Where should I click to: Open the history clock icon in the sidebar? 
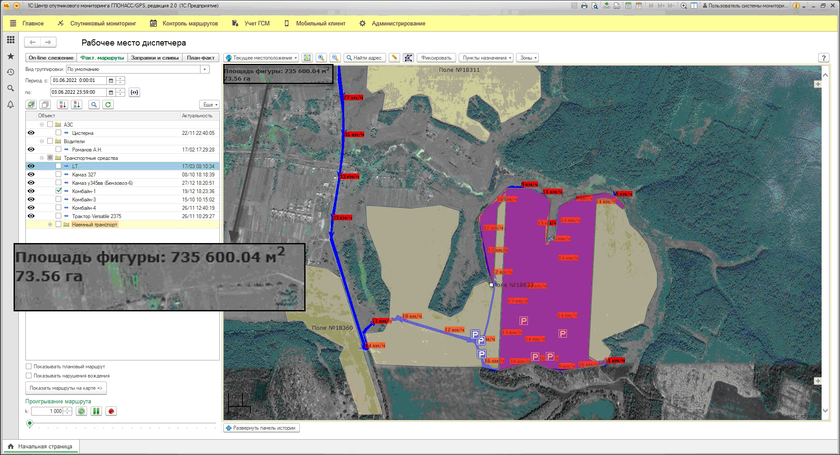[10, 72]
